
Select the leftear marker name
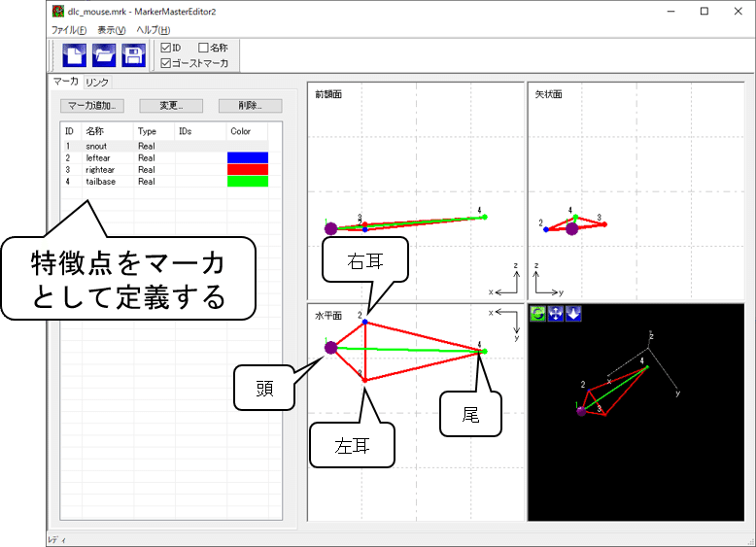click(98, 158)
